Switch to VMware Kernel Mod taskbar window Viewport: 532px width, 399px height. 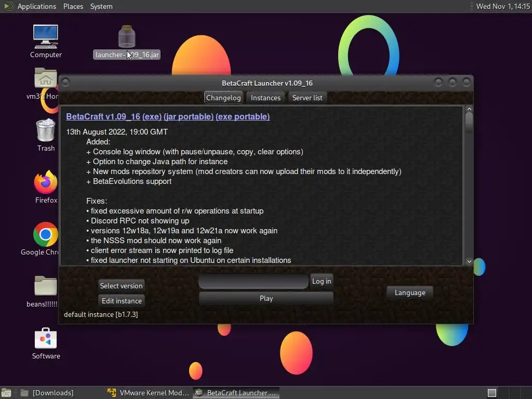(148, 393)
